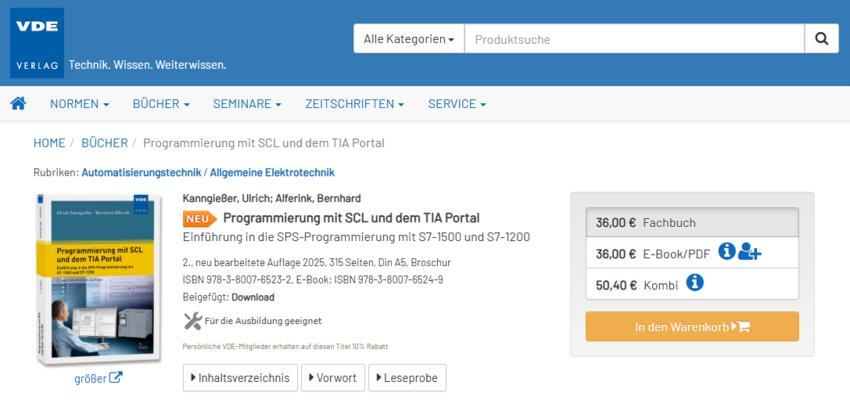Click the VDE Verlag logo

point(37,43)
